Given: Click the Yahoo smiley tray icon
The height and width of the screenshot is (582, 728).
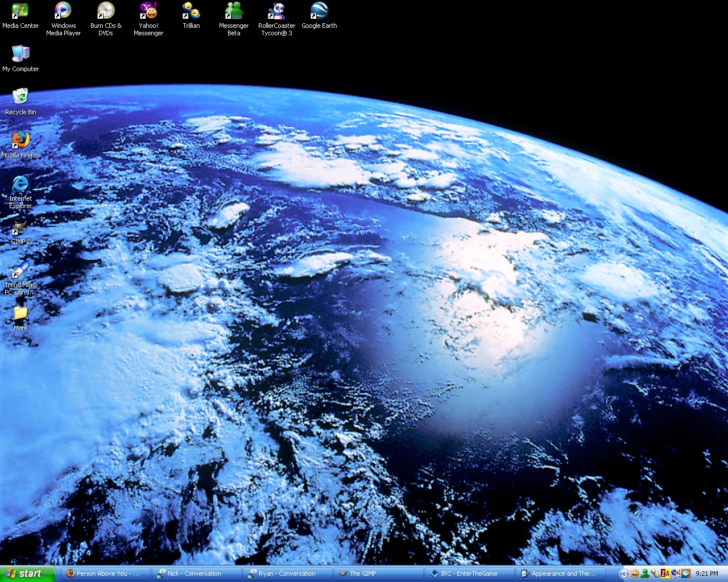Looking at the screenshot, I should [635, 573].
